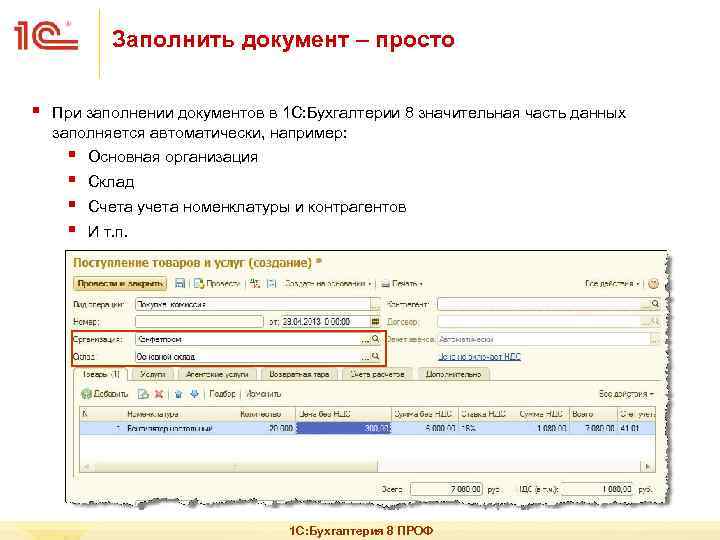The height and width of the screenshot is (540, 720).
Task: Click ellipsis select button in Контрагент field
Action: [x=646, y=304]
